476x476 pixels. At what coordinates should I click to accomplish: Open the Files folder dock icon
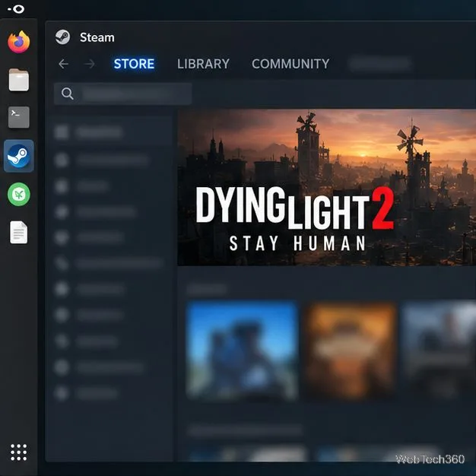[x=19, y=80]
